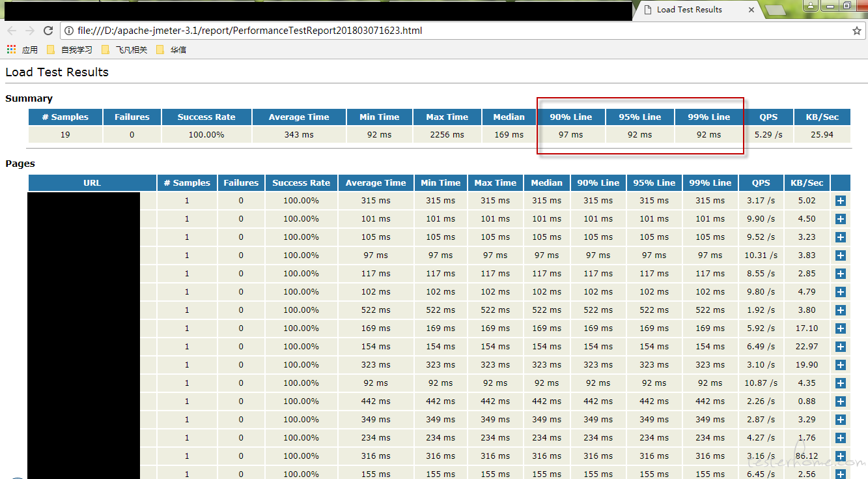Click the Summary section title

[29, 98]
